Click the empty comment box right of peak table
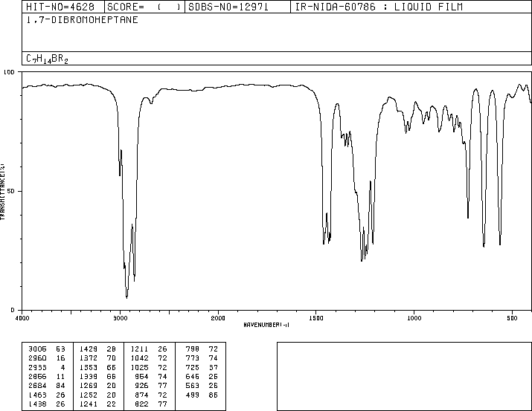Image resolution: width=532 pixels, height=411 pixels. pos(405,376)
